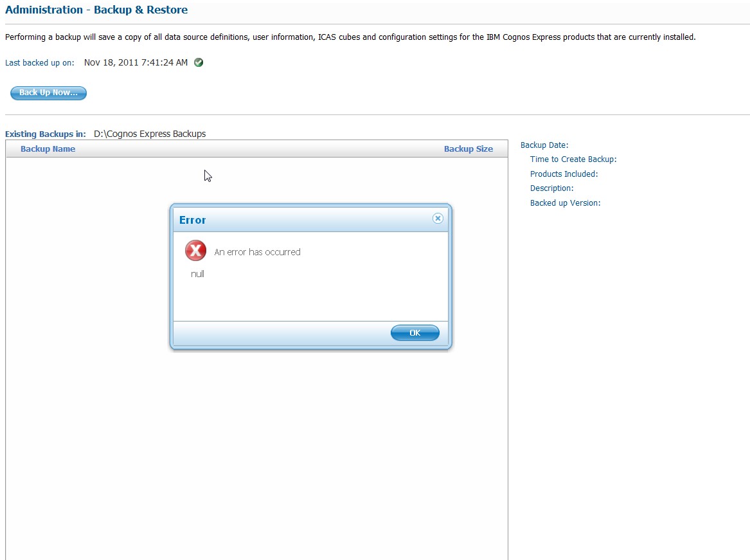This screenshot has width=750, height=560.
Task: Click the 'Backup Date:' label
Action: [x=544, y=145]
